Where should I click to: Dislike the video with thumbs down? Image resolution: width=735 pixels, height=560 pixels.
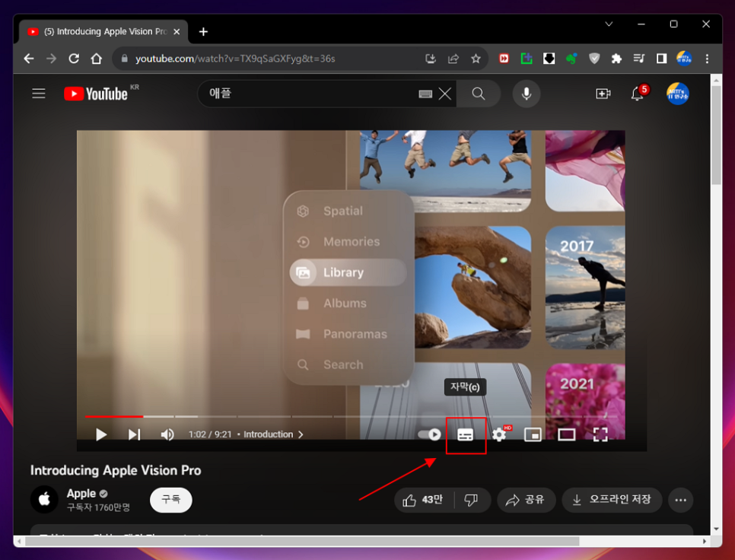click(472, 500)
